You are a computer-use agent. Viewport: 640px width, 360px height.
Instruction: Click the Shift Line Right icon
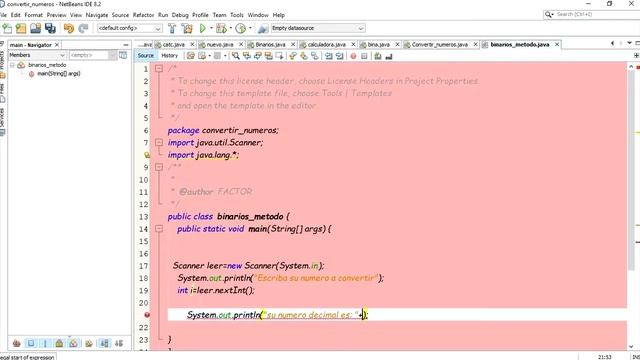click(x=340, y=56)
